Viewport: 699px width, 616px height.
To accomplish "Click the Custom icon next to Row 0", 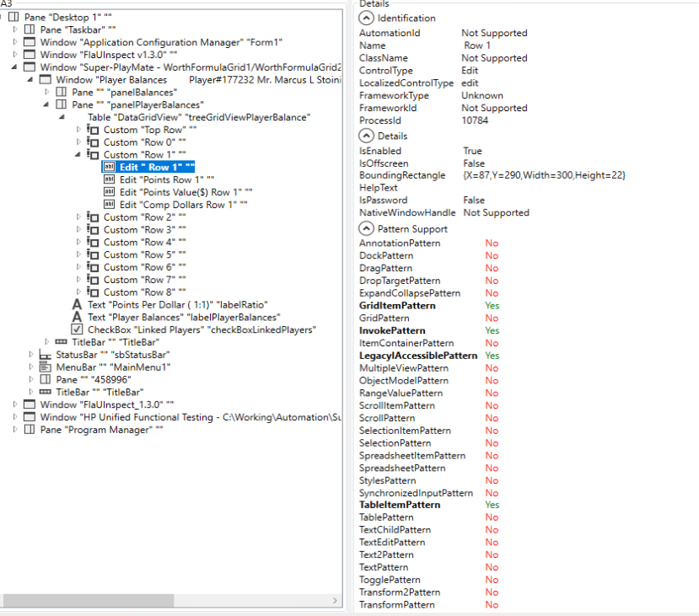I will coord(93,142).
